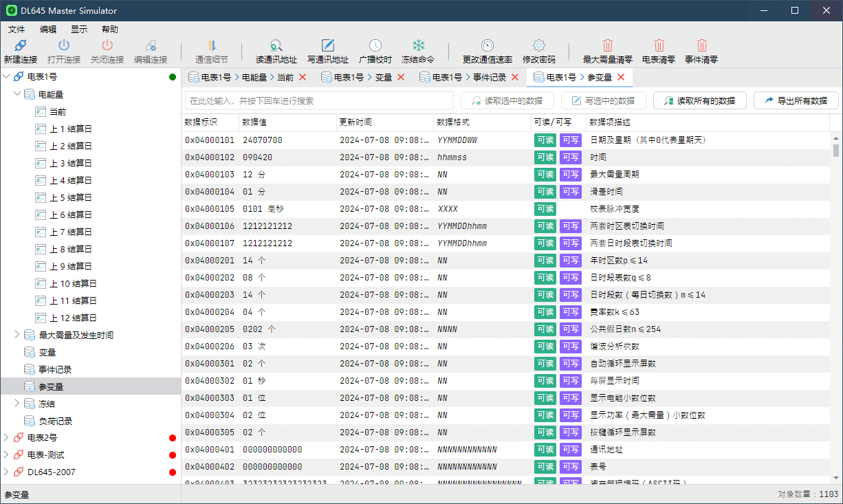This screenshot has width=843, height=504.
Task: Click the 新建连接 toolbar icon
Action: 21,45
